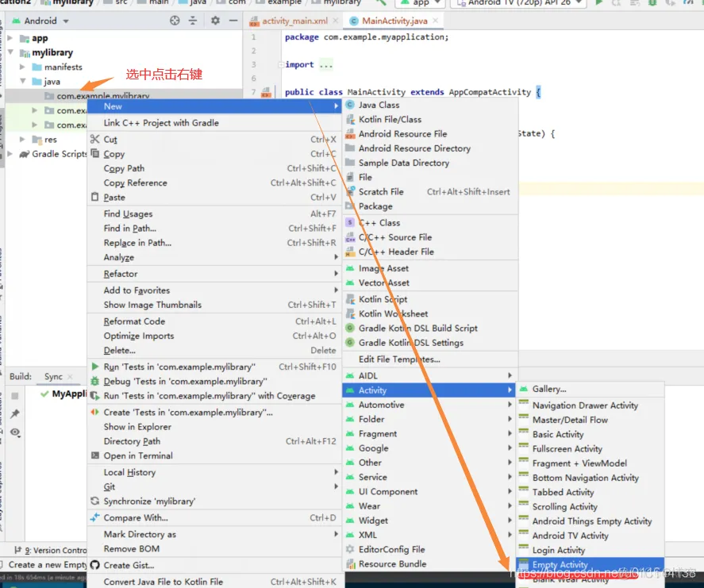Open the Refactor submenu
Image resolution: width=704 pixels, height=588 pixels.
pos(214,274)
